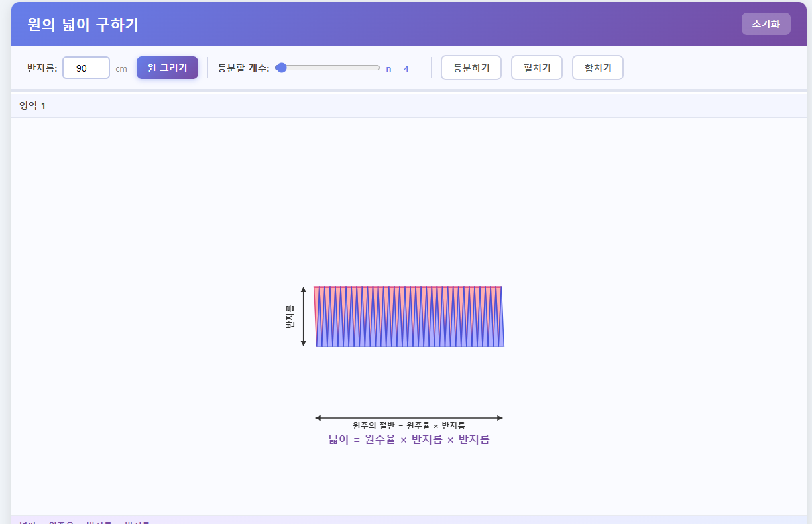
Task: Click the 합치기 button
Action: (598, 68)
